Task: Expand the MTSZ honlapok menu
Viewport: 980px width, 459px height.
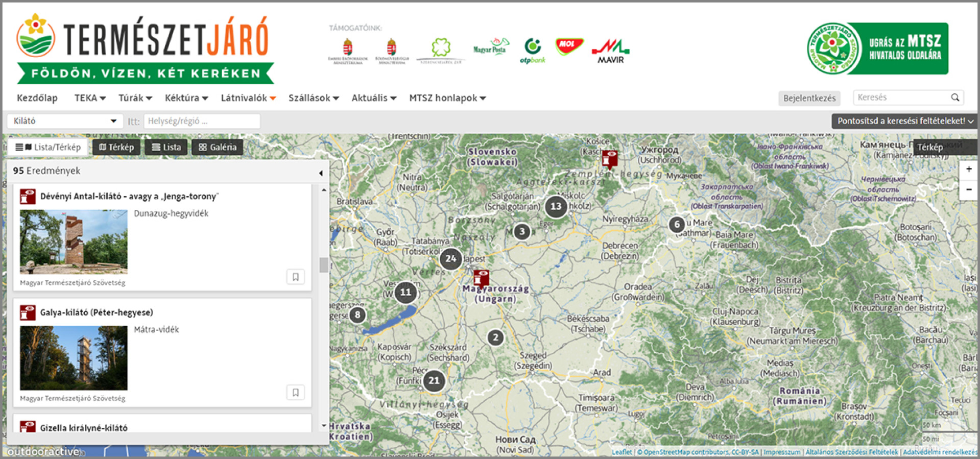Action: click(x=447, y=98)
